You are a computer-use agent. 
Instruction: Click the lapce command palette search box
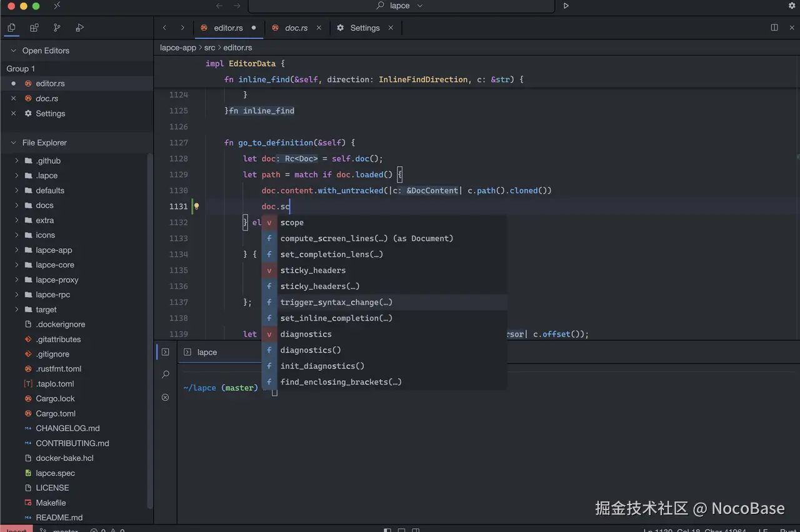[401, 6]
